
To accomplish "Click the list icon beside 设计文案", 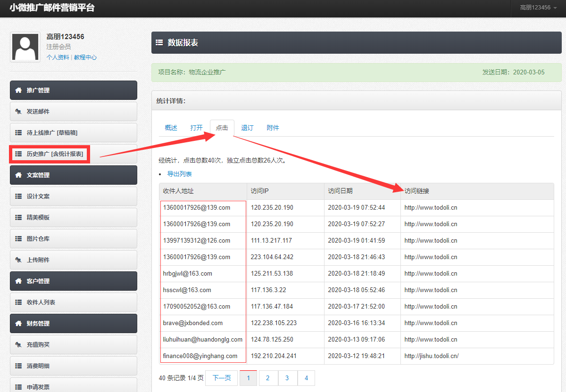I will click(x=18, y=196).
